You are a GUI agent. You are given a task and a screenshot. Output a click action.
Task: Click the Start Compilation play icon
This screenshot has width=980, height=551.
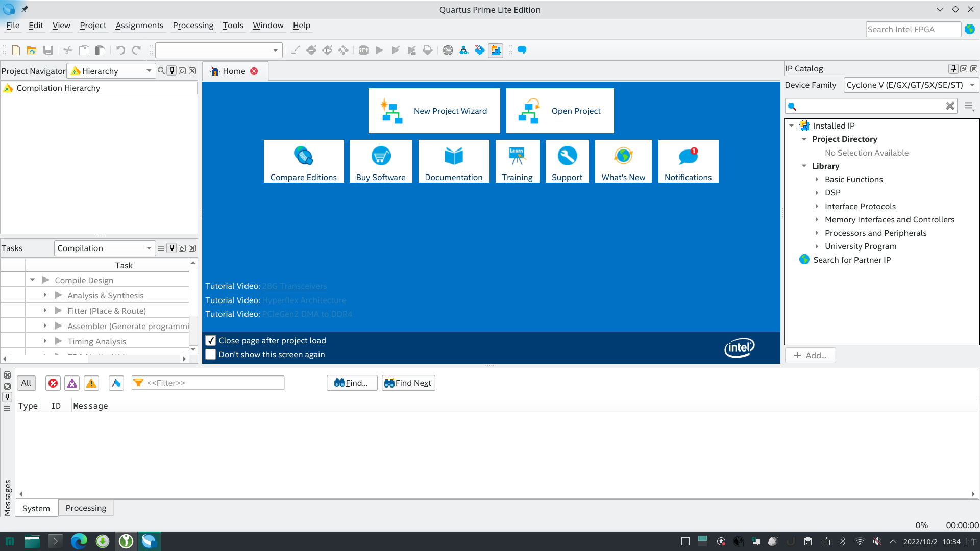click(380, 50)
